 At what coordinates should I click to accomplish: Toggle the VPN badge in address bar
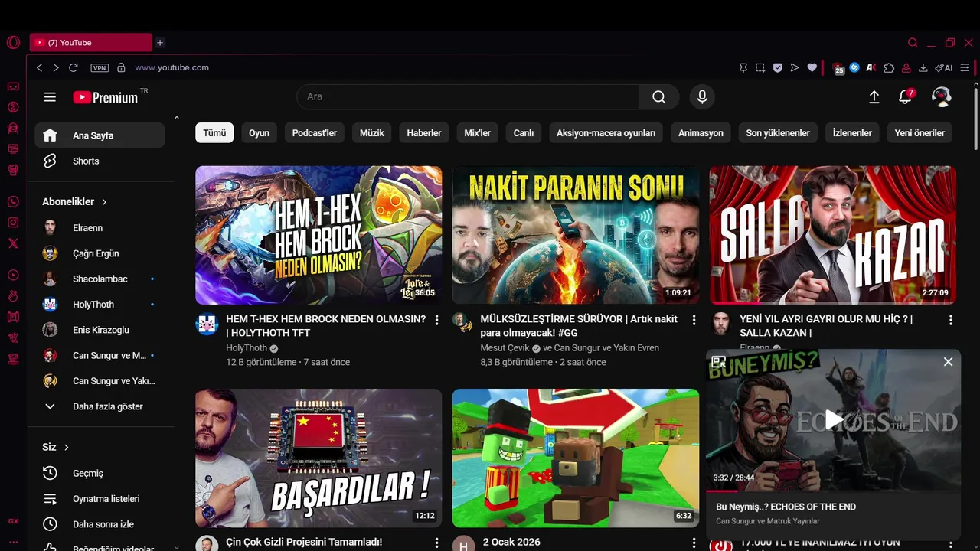100,67
